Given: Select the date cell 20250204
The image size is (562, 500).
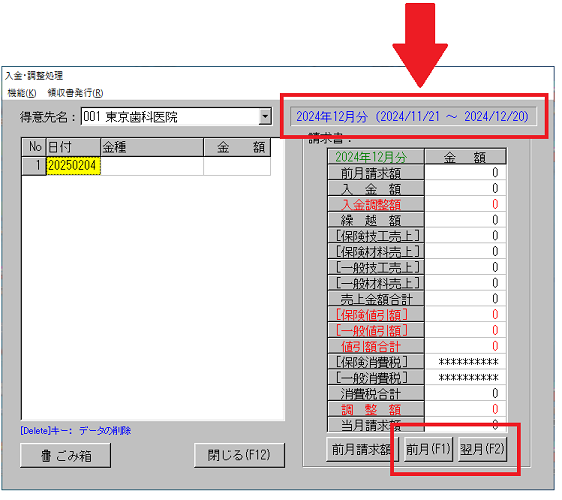Looking at the screenshot, I should [73, 166].
